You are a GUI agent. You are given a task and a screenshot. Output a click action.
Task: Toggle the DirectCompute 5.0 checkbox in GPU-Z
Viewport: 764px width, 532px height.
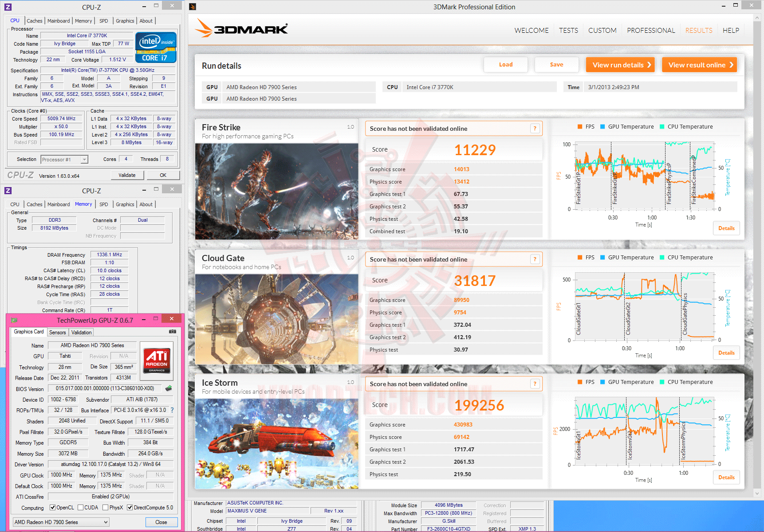click(130, 508)
